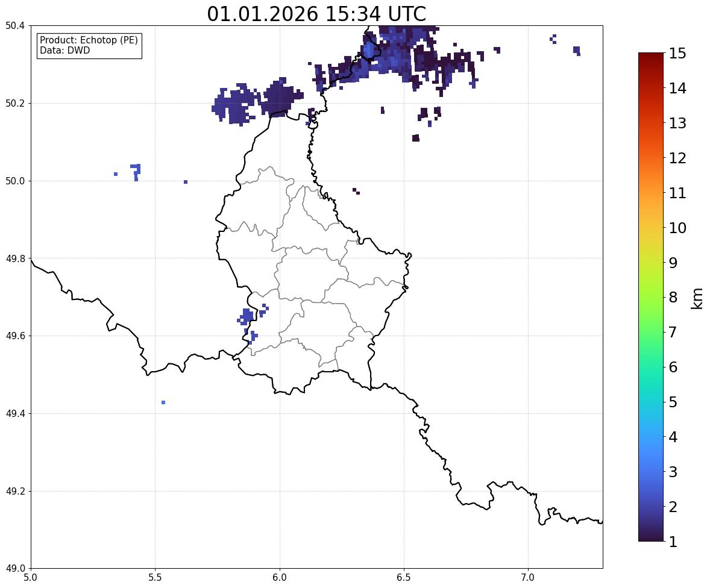Click longitude axis label 5.5
Image resolution: width=710 pixels, height=588 pixels.
coord(155,578)
